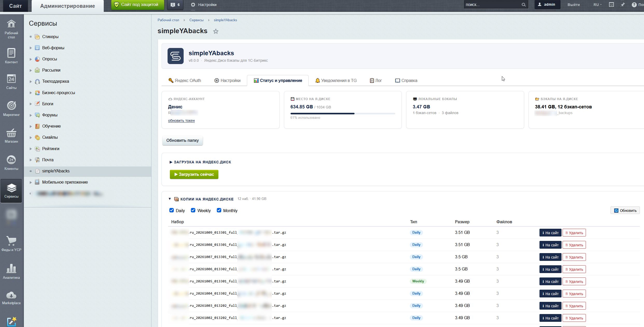This screenshot has height=327, width=644.
Task: Click Выйти to log out
Action: [573, 5]
